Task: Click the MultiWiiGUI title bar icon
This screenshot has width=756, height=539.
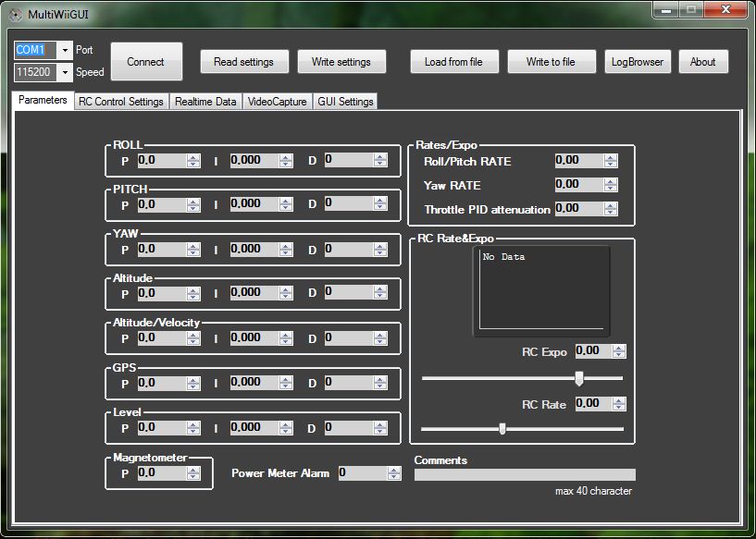Action: (x=16, y=15)
